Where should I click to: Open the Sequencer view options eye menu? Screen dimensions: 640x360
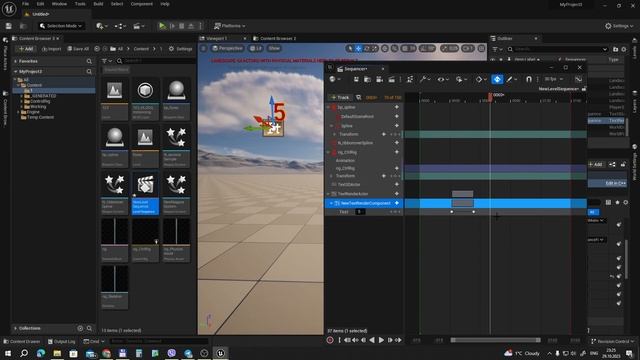coord(442,80)
